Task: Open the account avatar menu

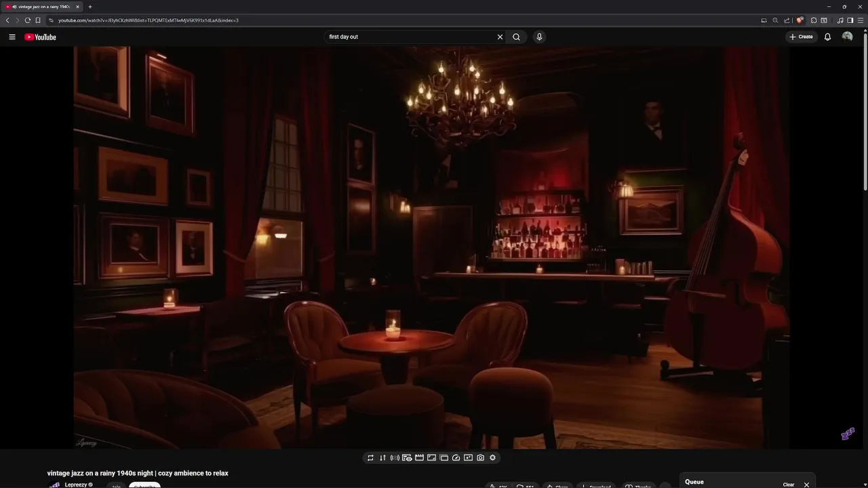Action: click(847, 37)
